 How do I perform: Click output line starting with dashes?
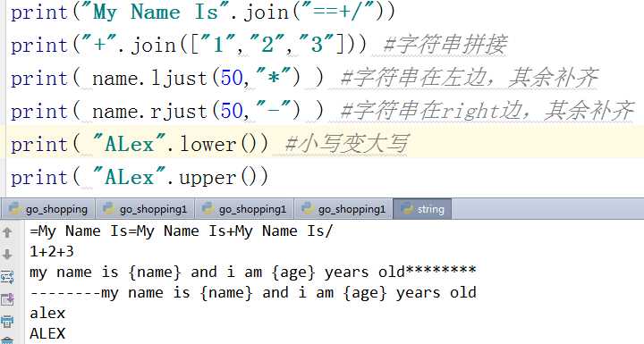[x=253, y=293]
